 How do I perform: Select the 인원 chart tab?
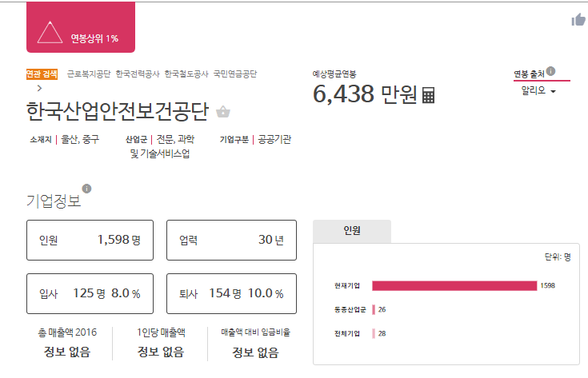tap(352, 231)
